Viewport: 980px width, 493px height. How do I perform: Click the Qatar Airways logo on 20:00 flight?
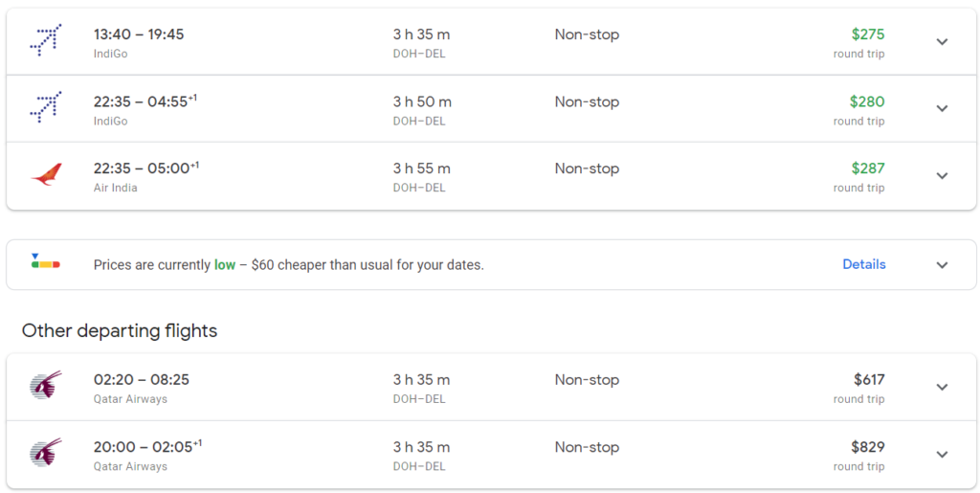[45, 454]
